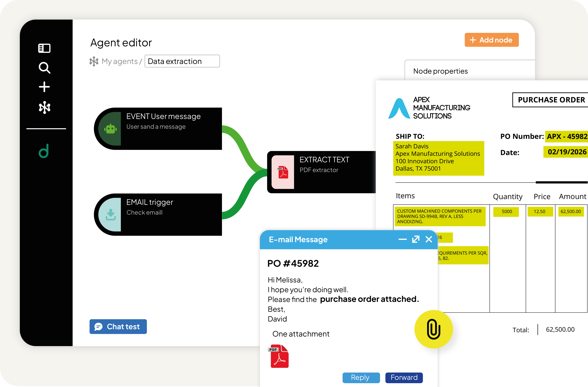Click agents icon beside My agents breadcrumb

94,61
